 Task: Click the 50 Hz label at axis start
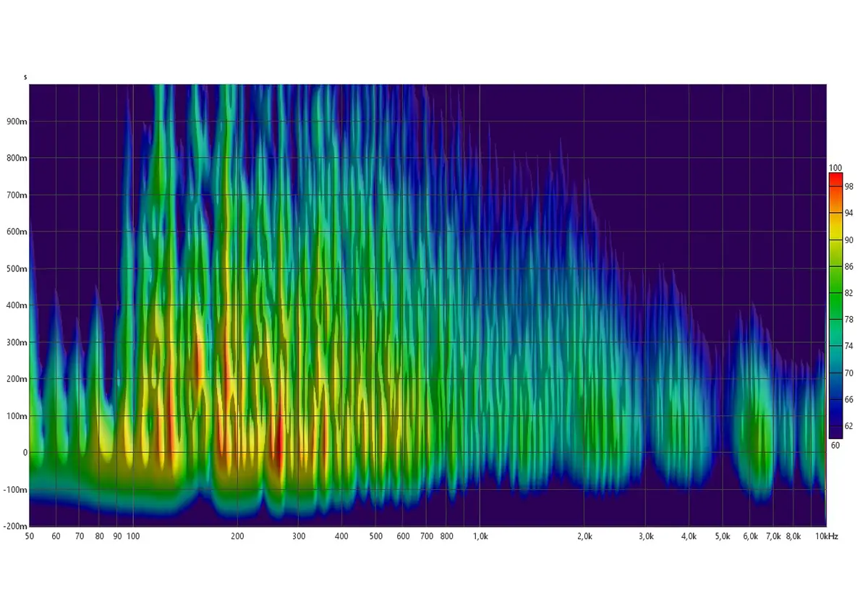click(x=29, y=537)
